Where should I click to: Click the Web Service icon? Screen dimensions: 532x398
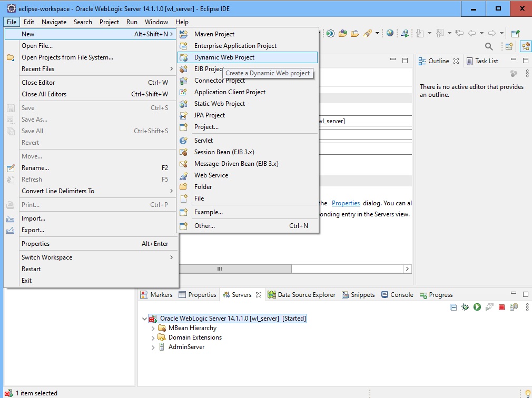183,175
